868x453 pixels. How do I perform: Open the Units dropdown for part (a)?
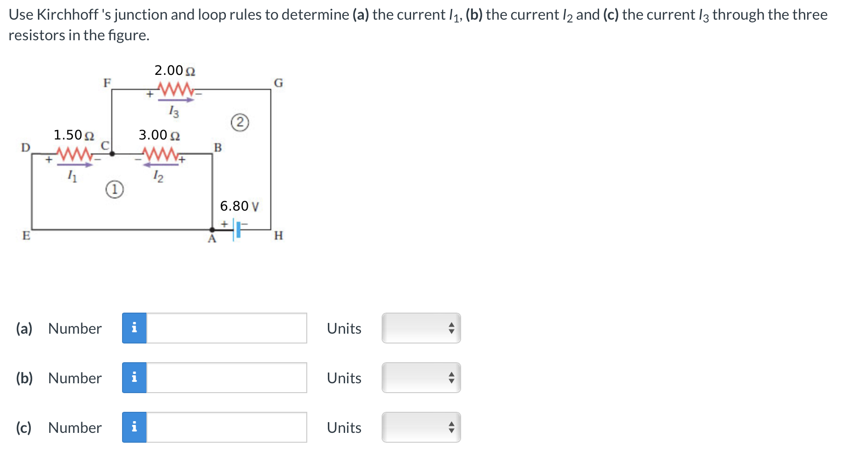click(420, 329)
